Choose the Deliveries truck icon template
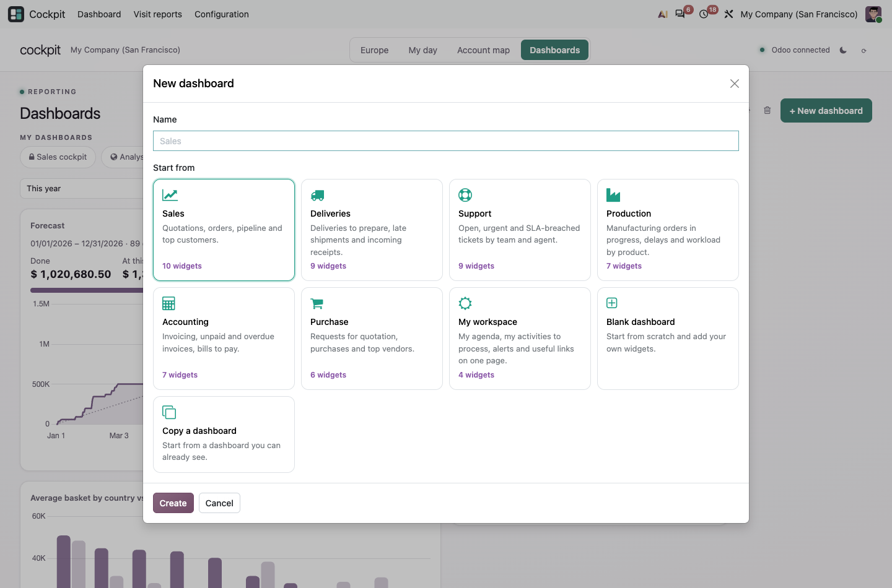The image size is (892, 588). point(317,195)
